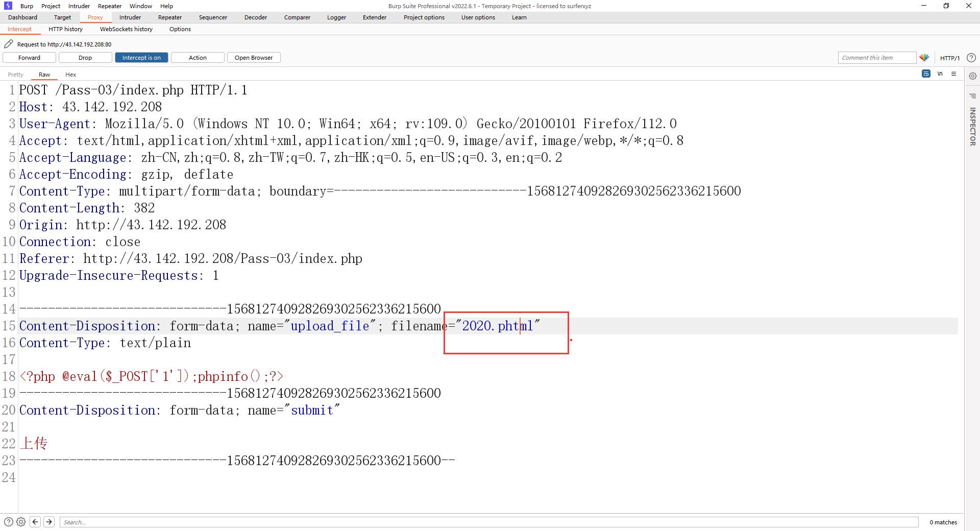The width and height of the screenshot is (980, 531).
Task: Open the User options tab
Action: tap(478, 17)
